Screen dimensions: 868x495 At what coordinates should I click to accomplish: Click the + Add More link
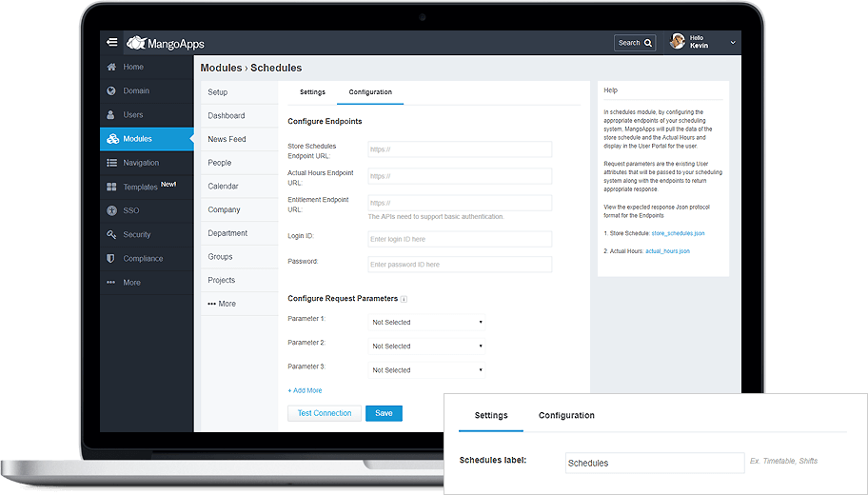pyautogui.click(x=305, y=390)
